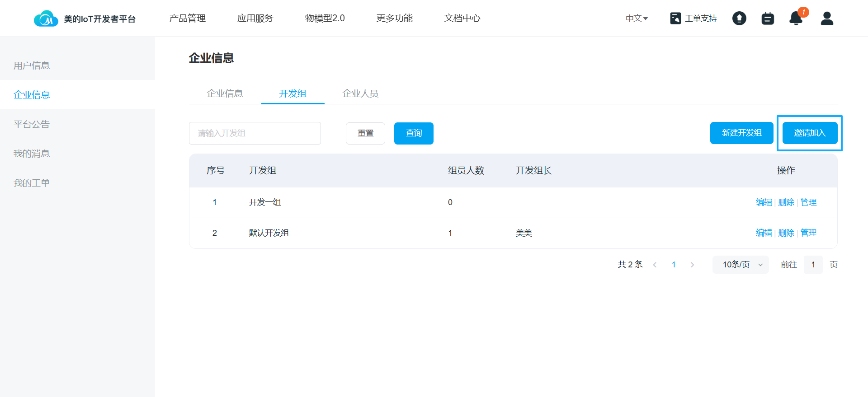Open the 更多功能 menu

(x=394, y=19)
